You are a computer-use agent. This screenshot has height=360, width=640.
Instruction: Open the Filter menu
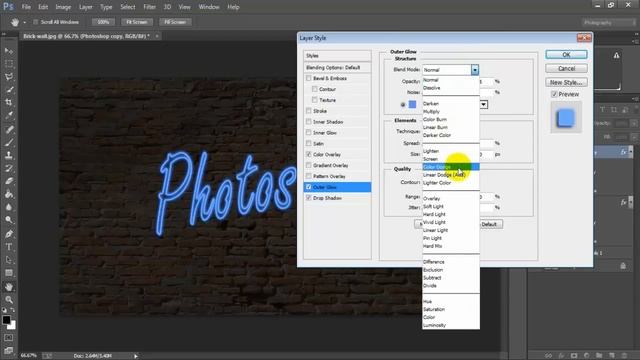click(149, 7)
